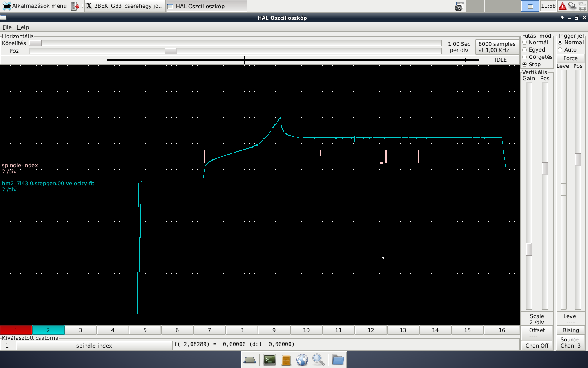Select channel 9 button
This screenshot has width=588, height=368.
(x=274, y=330)
